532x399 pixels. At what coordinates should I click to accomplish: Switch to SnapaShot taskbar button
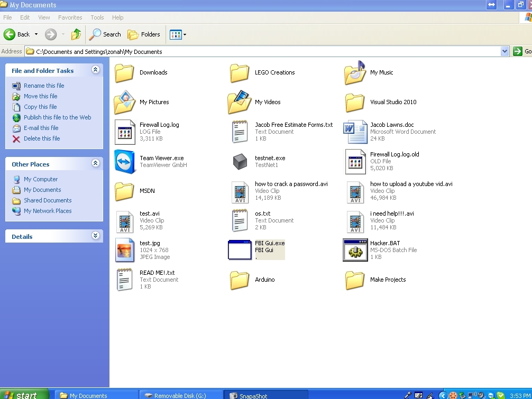266,395
